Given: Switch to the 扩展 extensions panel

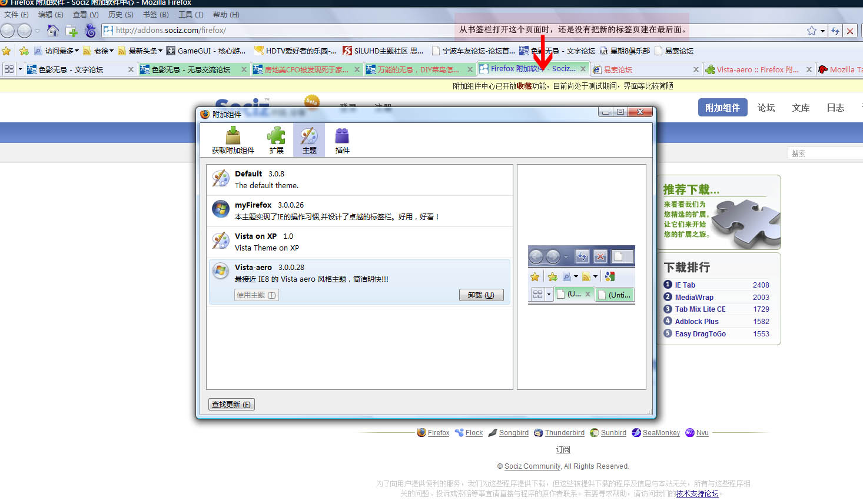Looking at the screenshot, I should coord(276,141).
